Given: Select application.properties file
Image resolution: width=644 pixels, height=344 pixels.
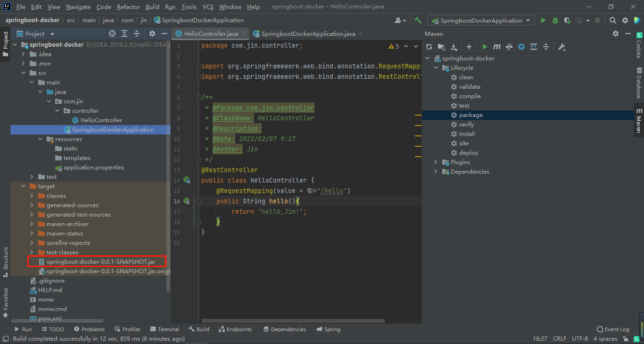Looking at the screenshot, I should tap(93, 168).
